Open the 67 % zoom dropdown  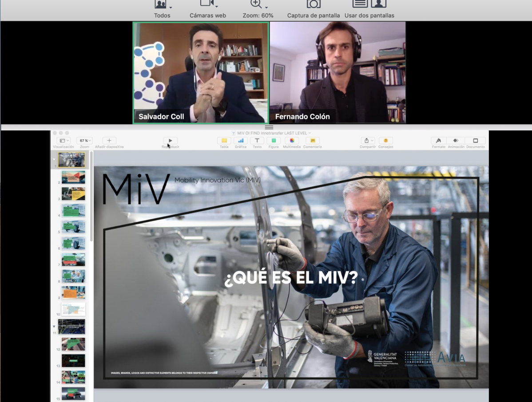tap(84, 141)
